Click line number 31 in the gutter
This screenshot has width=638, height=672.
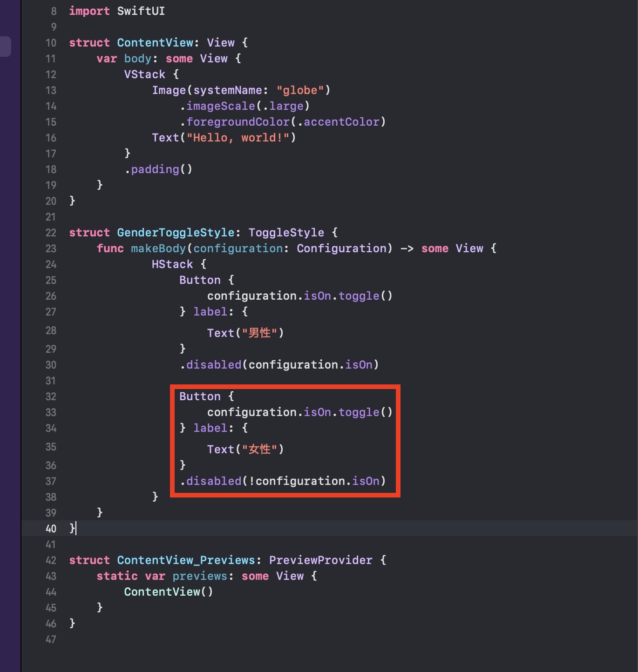51,381
